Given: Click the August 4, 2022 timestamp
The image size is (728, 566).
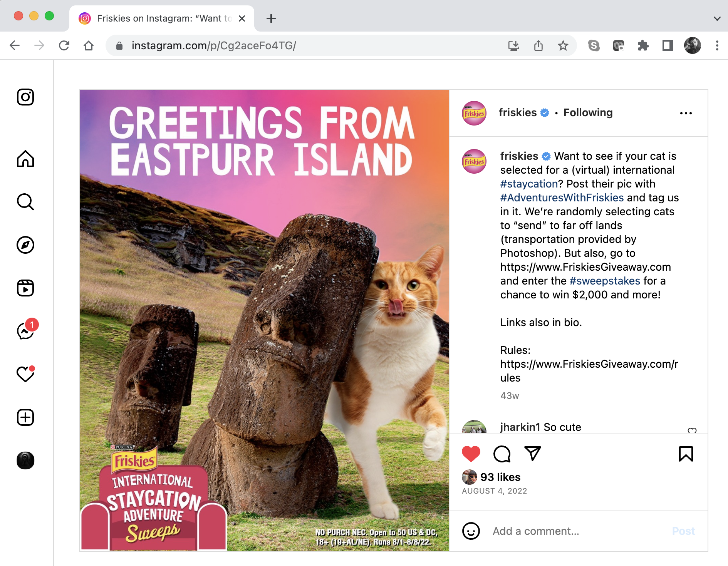Looking at the screenshot, I should [495, 491].
